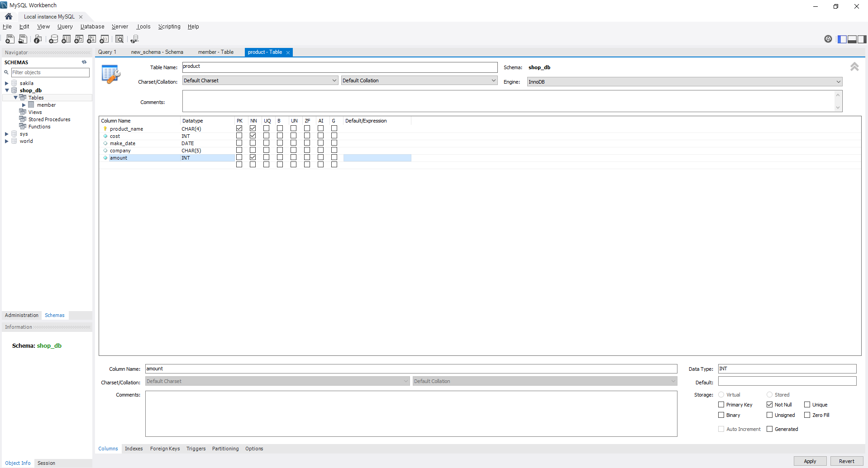The image size is (868, 468).
Task: Click the Stored Procedures folder icon
Action: point(23,119)
